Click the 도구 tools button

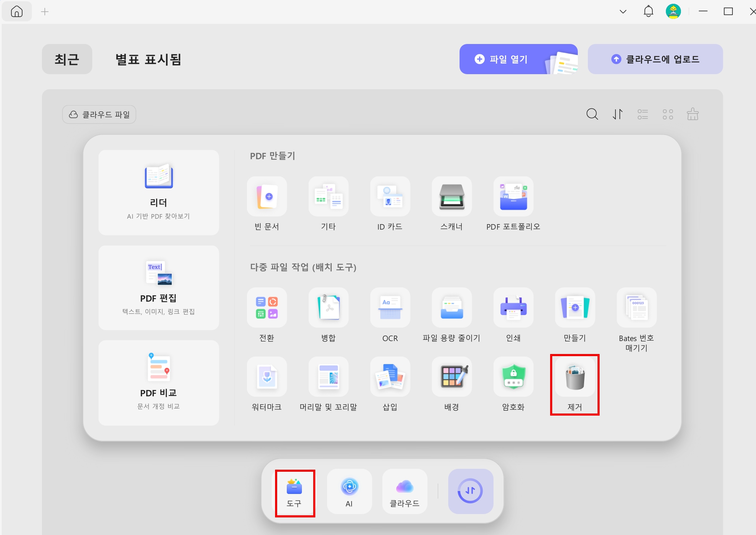294,492
